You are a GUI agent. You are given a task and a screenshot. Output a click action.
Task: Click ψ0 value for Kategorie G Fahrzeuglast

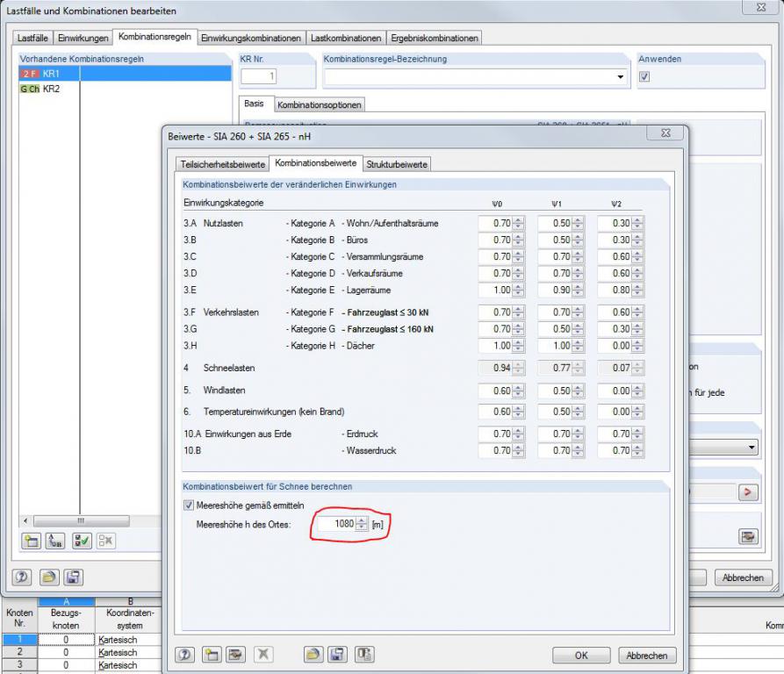click(x=495, y=329)
